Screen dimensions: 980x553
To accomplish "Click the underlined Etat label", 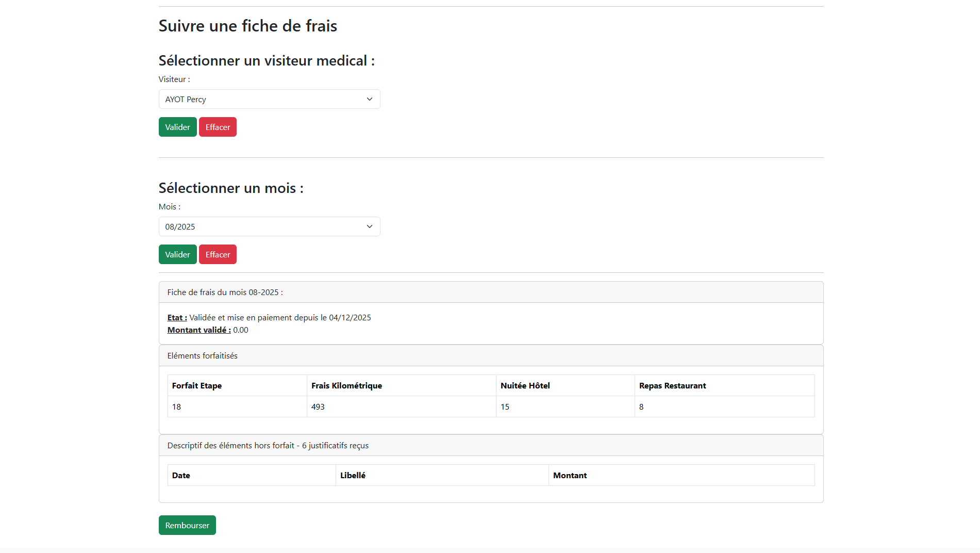I will (177, 318).
